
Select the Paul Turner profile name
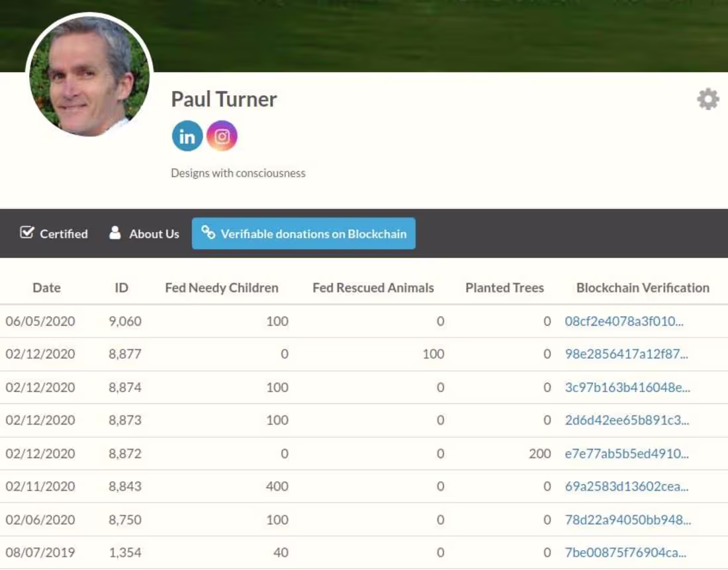(224, 99)
